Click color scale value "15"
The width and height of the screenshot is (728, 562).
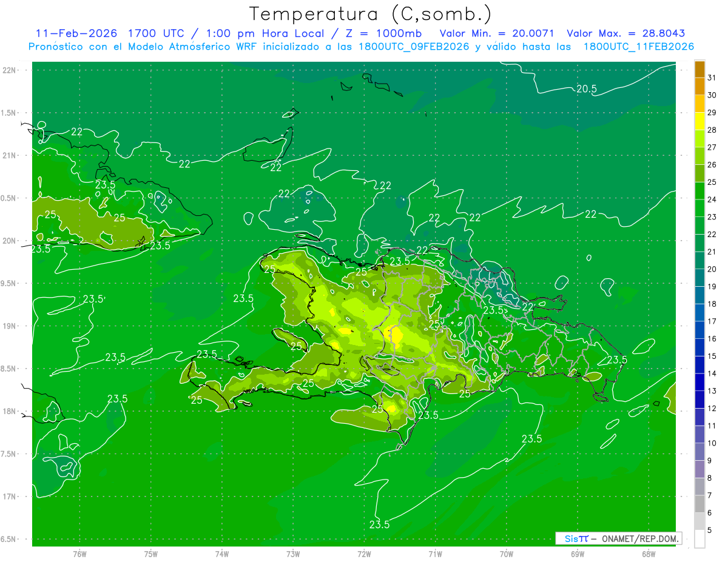pos(712,356)
